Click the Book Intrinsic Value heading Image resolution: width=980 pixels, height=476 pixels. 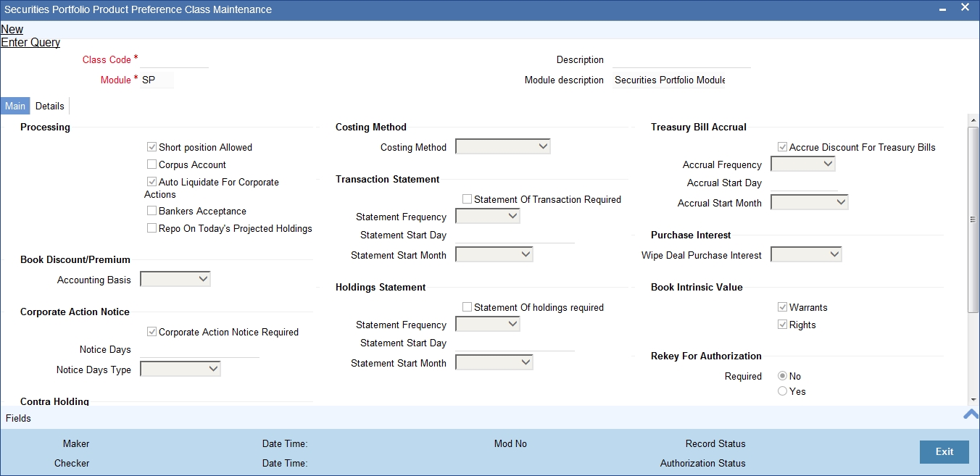[x=697, y=287]
